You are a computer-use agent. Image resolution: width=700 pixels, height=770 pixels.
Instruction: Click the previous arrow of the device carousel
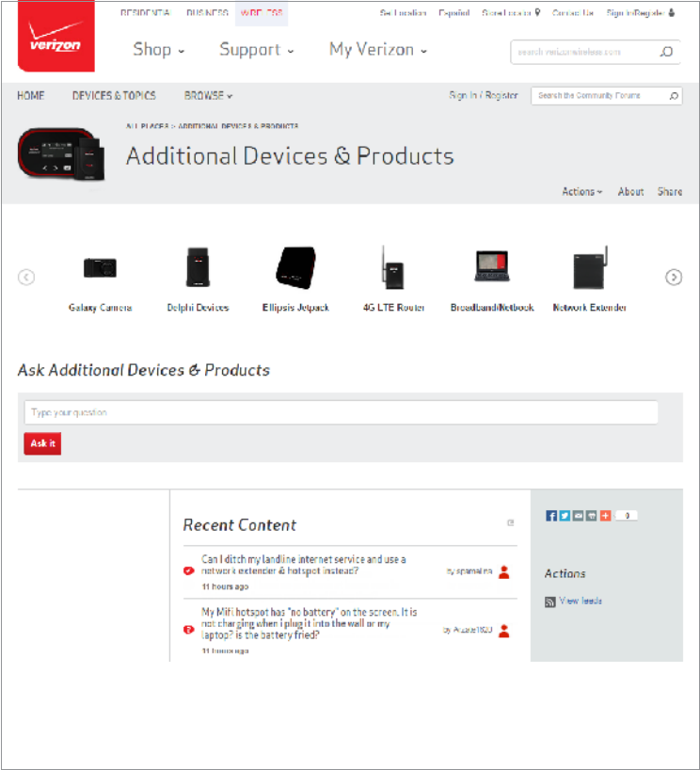coord(26,278)
